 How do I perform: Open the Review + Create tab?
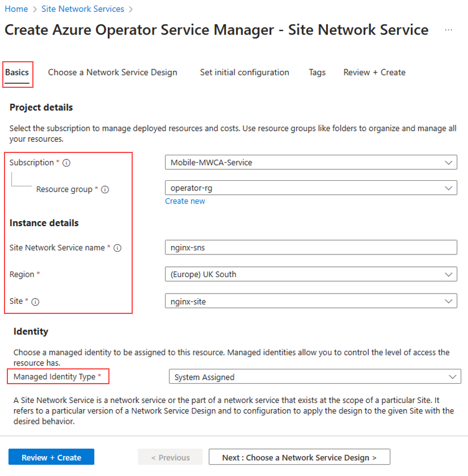pos(374,73)
